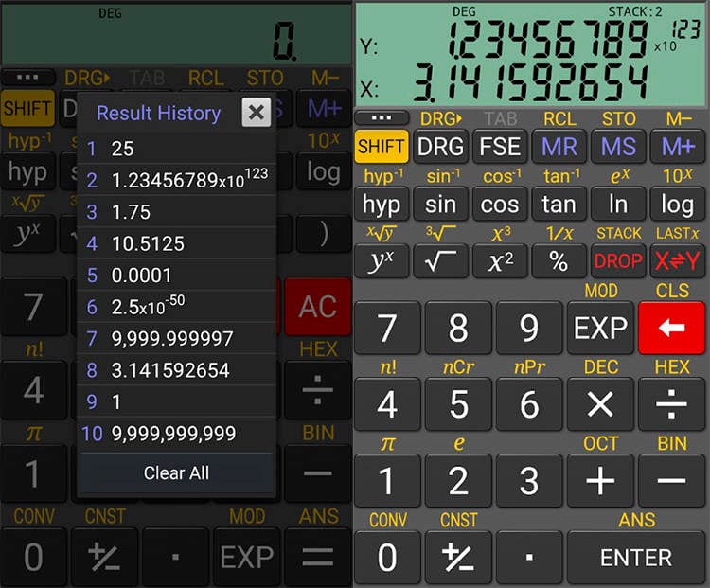
Task: Close the Result History popup
Action: (256, 113)
